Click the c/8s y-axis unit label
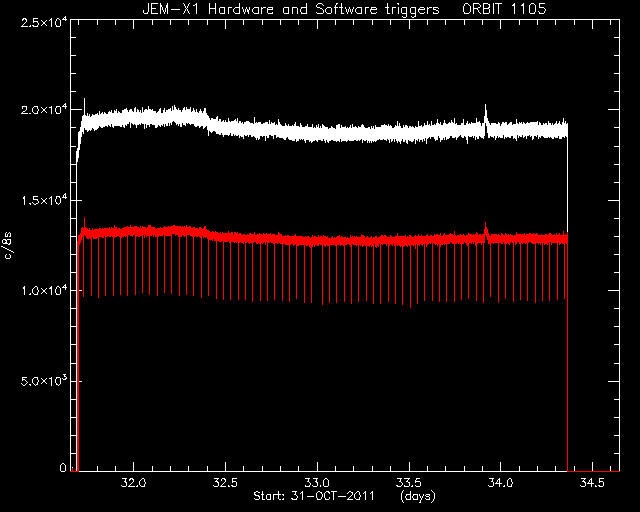The width and height of the screenshot is (640, 512). click(8, 245)
